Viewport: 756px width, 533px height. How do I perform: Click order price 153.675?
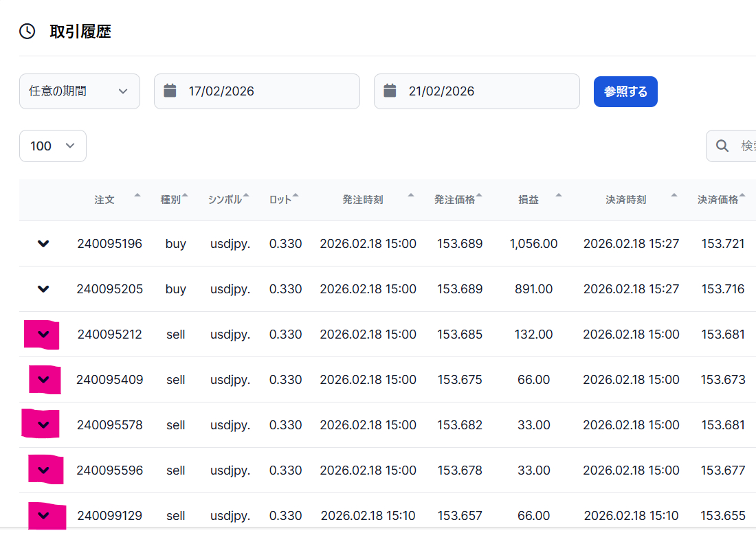pyautogui.click(x=460, y=380)
